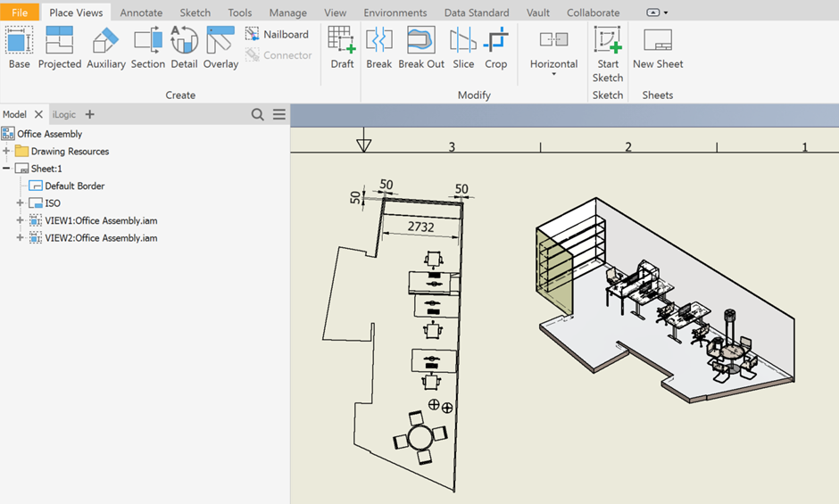This screenshot has width=839, height=504.
Task: Add a New Sheet
Action: [x=657, y=47]
